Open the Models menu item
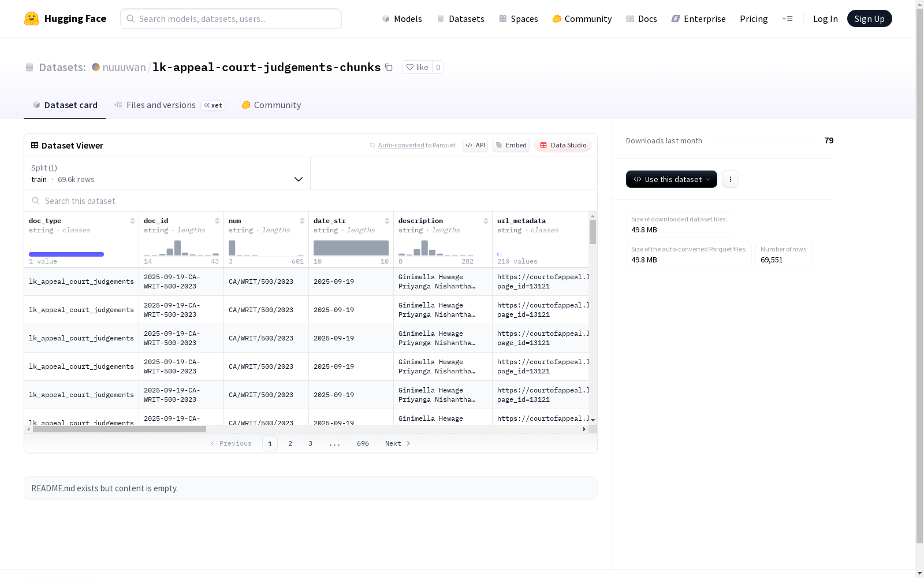Screen dimensions: 924x578 [402, 18]
